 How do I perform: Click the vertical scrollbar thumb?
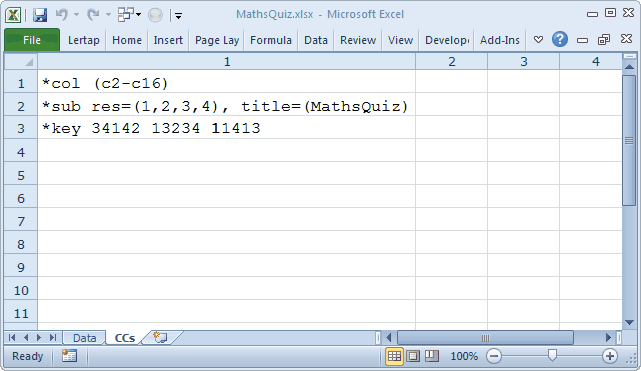pyautogui.click(x=630, y=140)
